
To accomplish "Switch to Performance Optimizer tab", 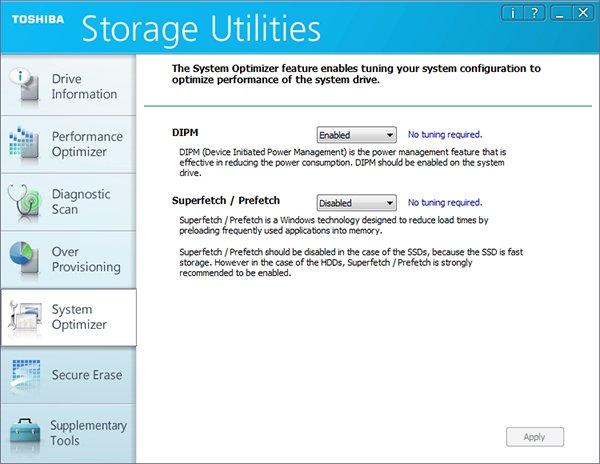I will [x=68, y=145].
